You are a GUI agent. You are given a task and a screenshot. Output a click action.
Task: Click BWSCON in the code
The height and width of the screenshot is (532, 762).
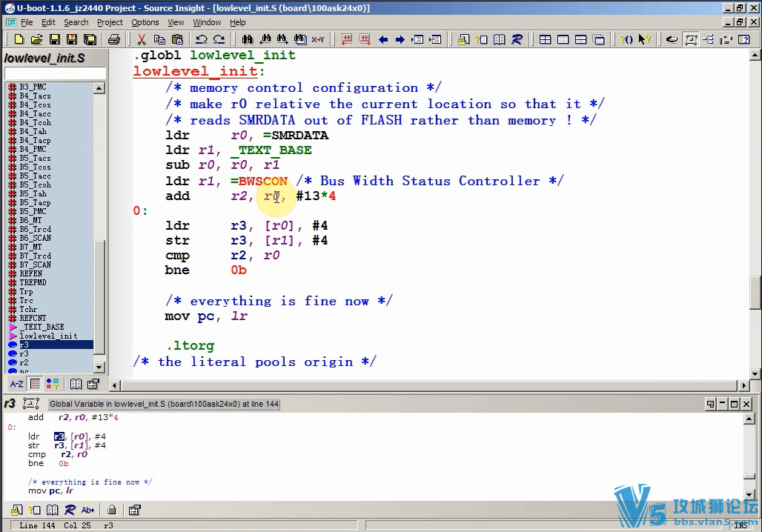pyautogui.click(x=263, y=182)
